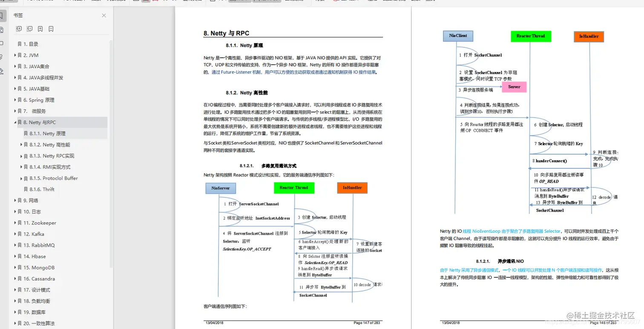The image size is (644, 329).
Task: Click the bookmark icon beside 8.1.1. Netty 原理
Action: 26,133
